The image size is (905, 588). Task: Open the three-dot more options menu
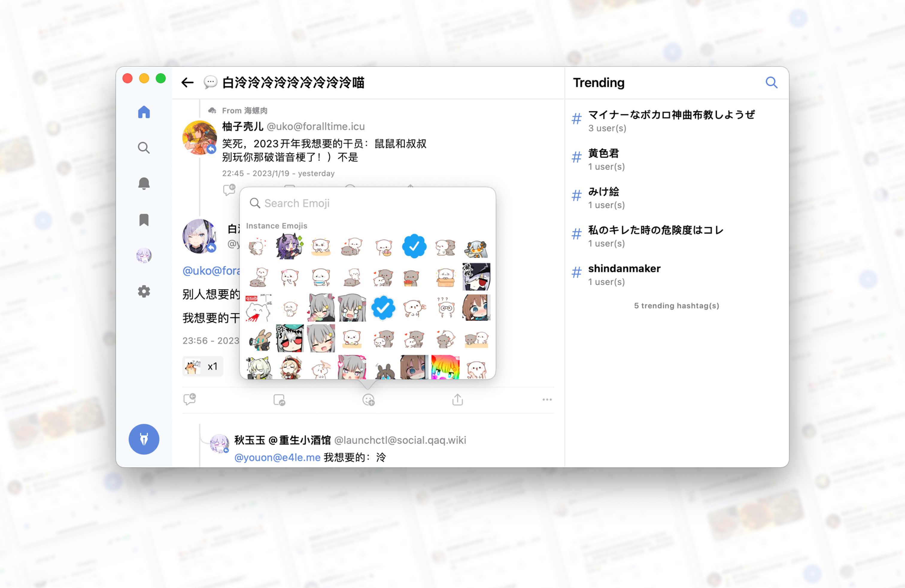547,399
